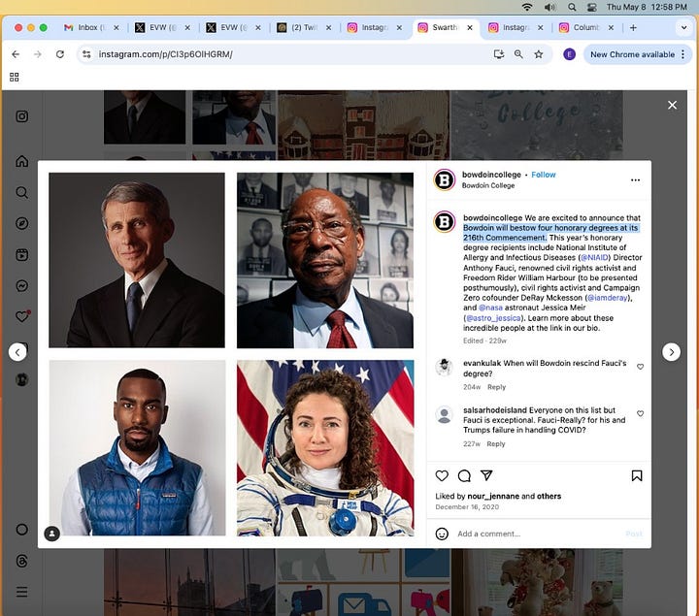Viewport: 699px width, 616px height.
Task: Bookmark page with star icon
Action: (x=539, y=54)
